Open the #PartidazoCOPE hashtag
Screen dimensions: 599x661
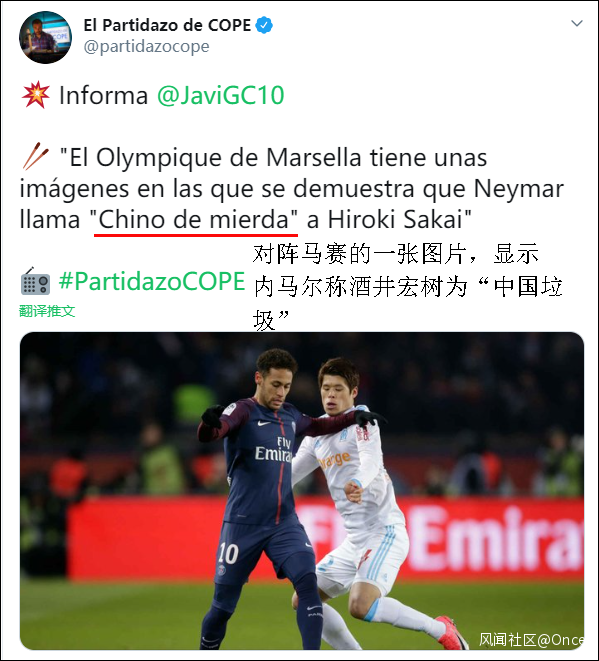coord(152,281)
